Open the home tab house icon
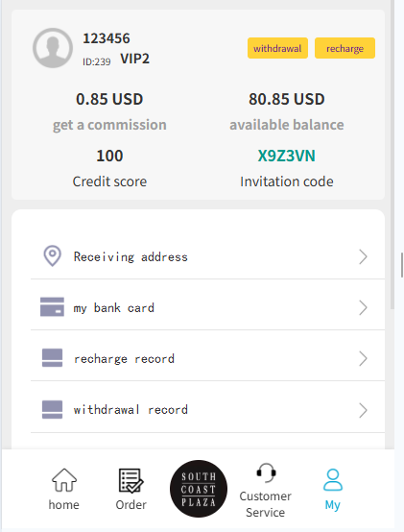This screenshot has height=532, width=404. tap(64, 480)
